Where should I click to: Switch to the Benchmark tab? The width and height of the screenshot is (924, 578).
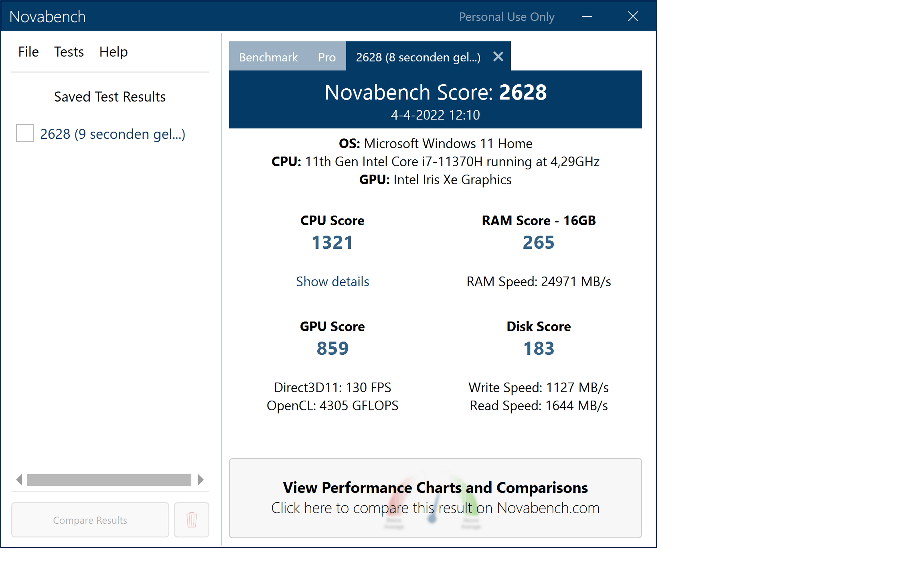[x=268, y=57]
